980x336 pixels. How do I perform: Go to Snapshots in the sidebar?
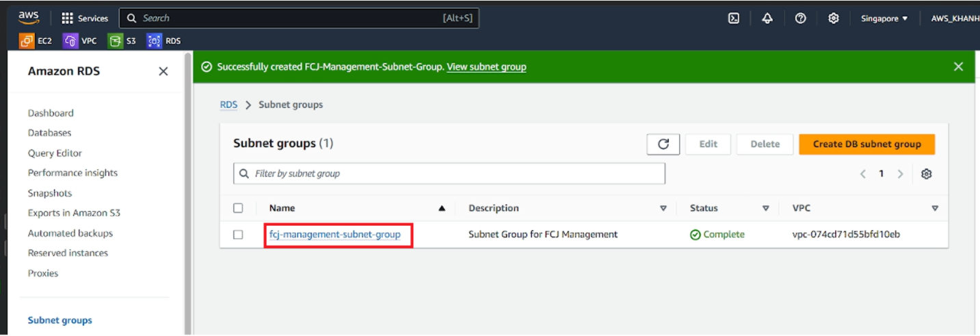pos(50,193)
